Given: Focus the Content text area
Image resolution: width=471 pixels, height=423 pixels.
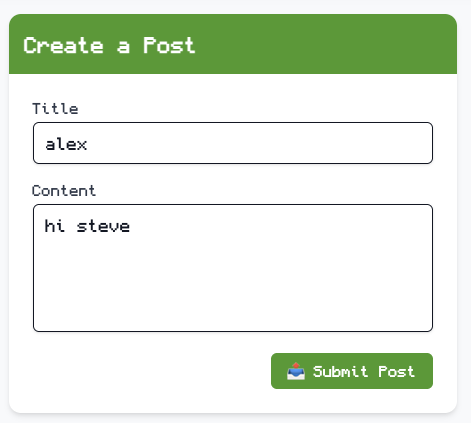Looking at the screenshot, I should tap(233, 268).
